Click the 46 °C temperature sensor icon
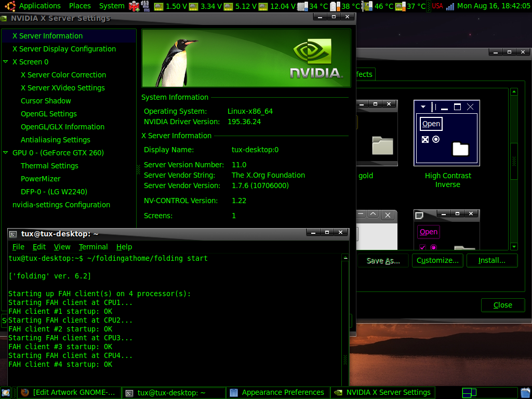 [x=367, y=6]
